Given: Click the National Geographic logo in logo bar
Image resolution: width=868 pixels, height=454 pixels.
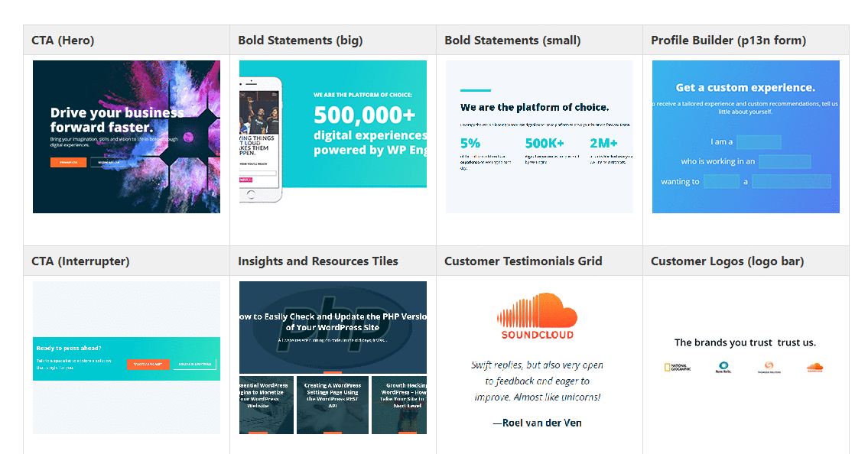Looking at the screenshot, I should click(x=677, y=367).
